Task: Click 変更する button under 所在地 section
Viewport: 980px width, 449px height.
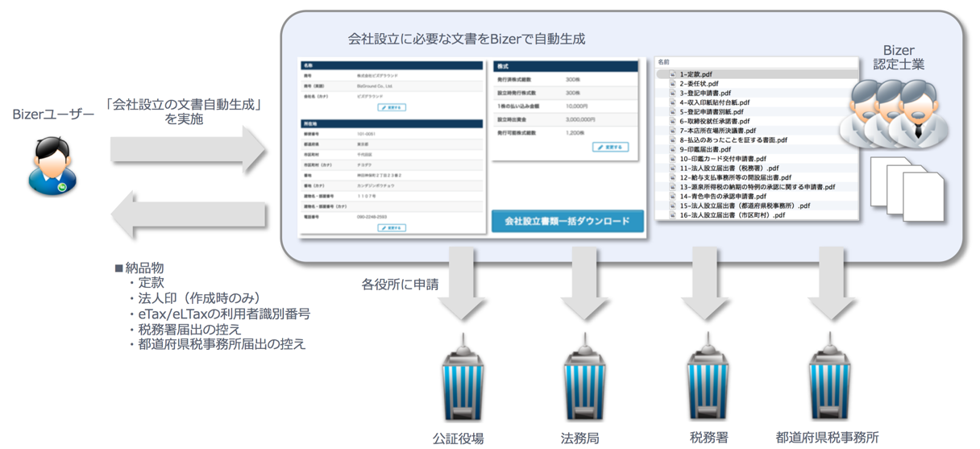Action: [392, 228]
